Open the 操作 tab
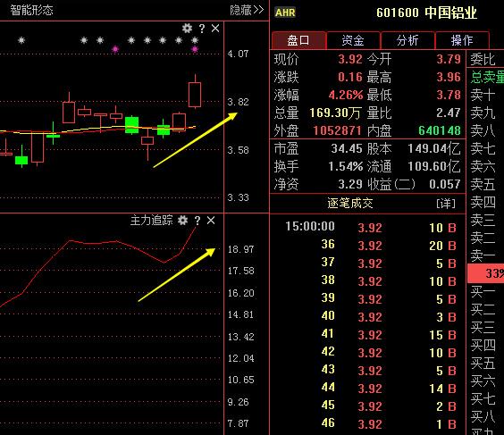 (462, 40)
